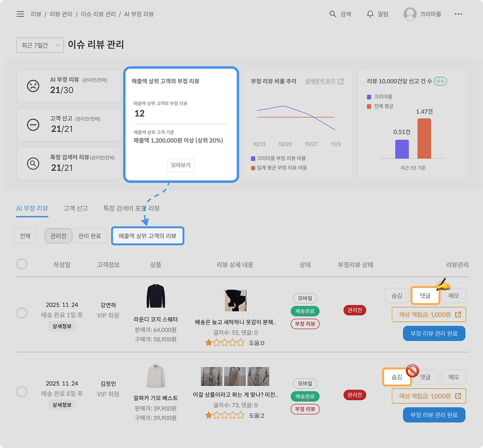Switch to the 특정 검색어 포함 리뷰 tab

(x=131, y=208)
